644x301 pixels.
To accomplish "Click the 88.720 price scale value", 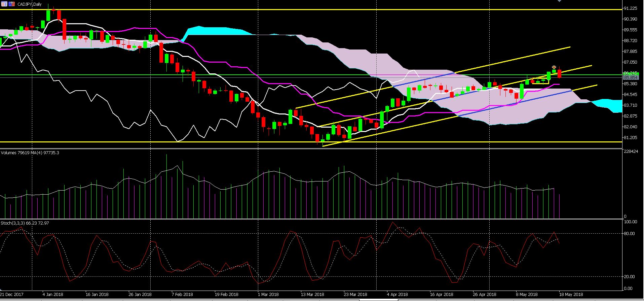I will click(630, 41).
